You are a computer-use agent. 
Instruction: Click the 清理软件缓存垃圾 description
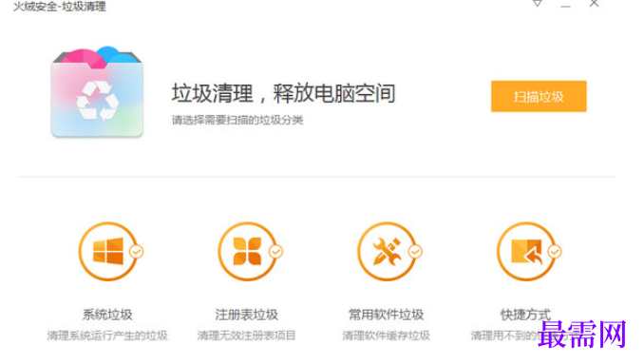386,335
